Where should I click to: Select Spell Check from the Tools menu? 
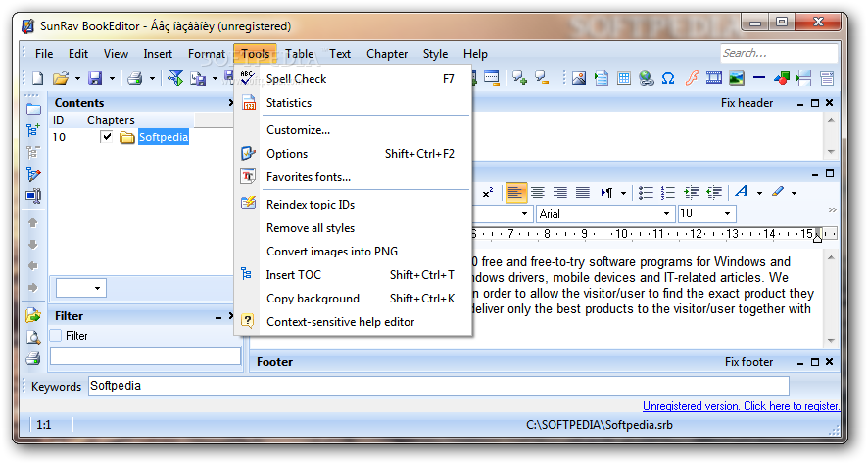[354, 79]
